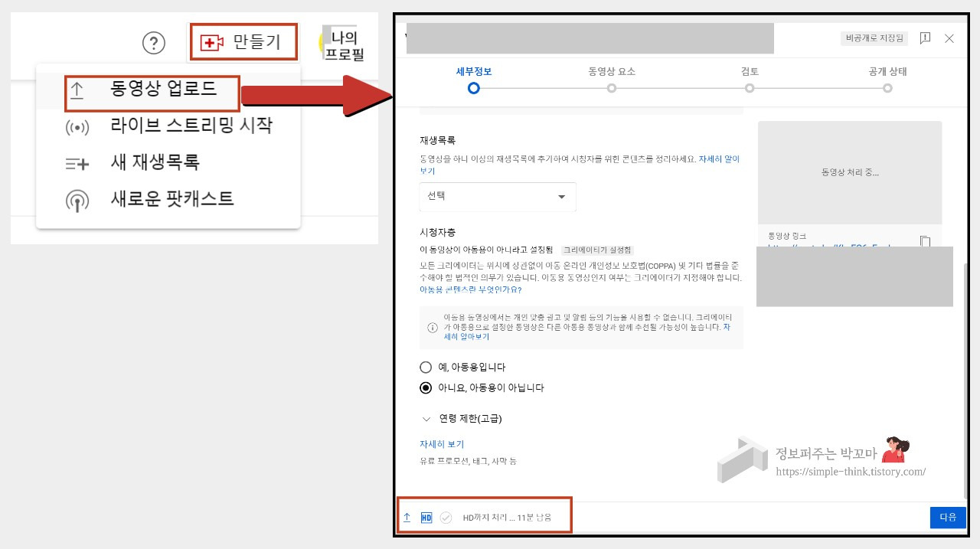Click 비공개로 저장됨 status badge
Screen dimensions: 980x549
pos(874,38)
